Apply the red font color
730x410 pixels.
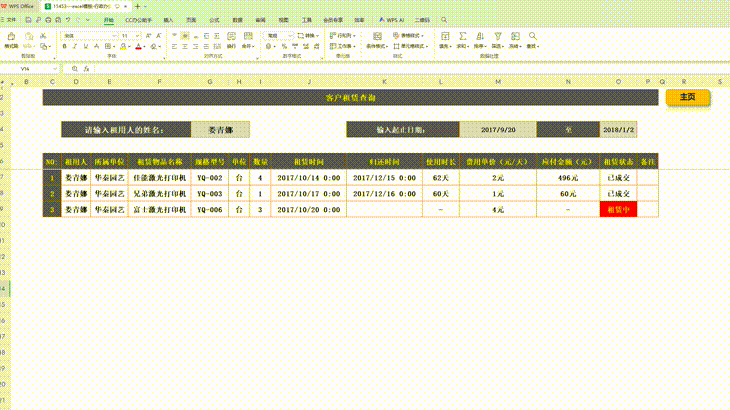138,47
